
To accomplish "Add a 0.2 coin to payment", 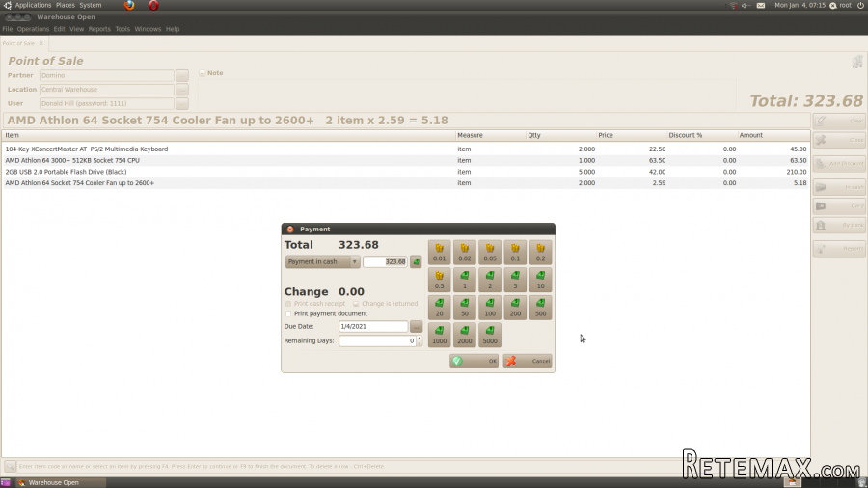I will coord(540,253).
